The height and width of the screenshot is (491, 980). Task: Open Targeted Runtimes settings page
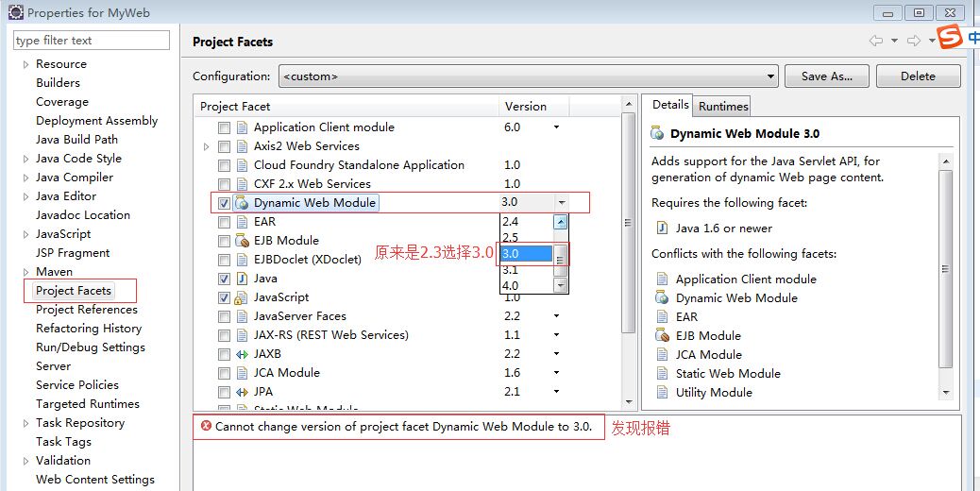pyautogui.click(x=88, y=403)
